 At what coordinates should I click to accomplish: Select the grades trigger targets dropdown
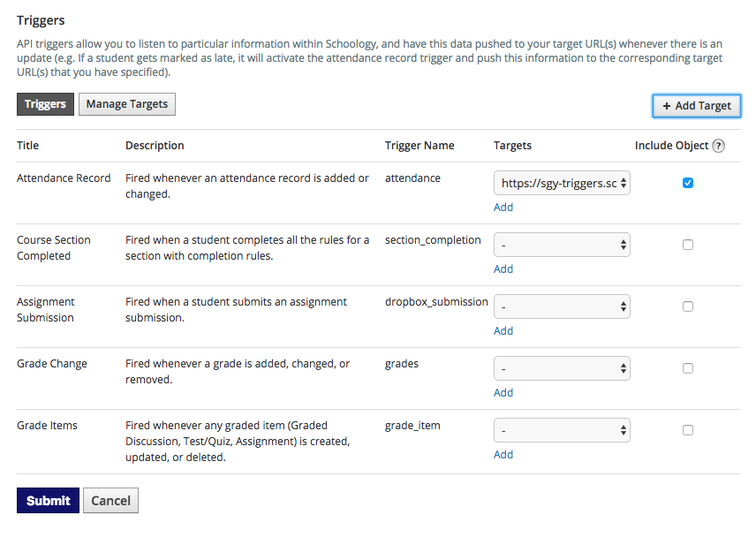tap(562, 368)
